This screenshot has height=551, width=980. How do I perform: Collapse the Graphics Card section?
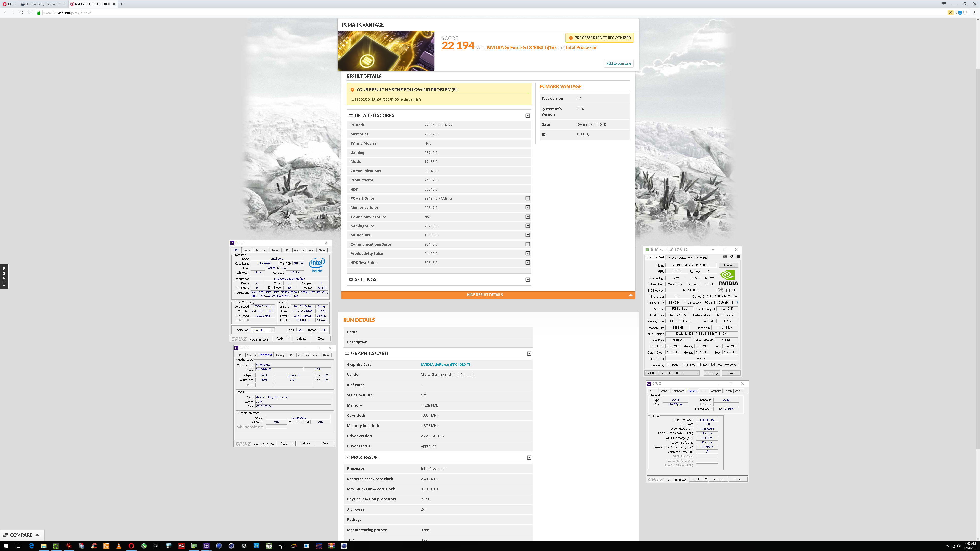[529, 353]
